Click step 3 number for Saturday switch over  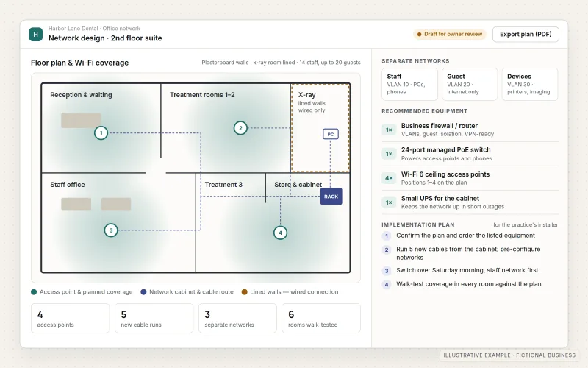coord(387,271)
